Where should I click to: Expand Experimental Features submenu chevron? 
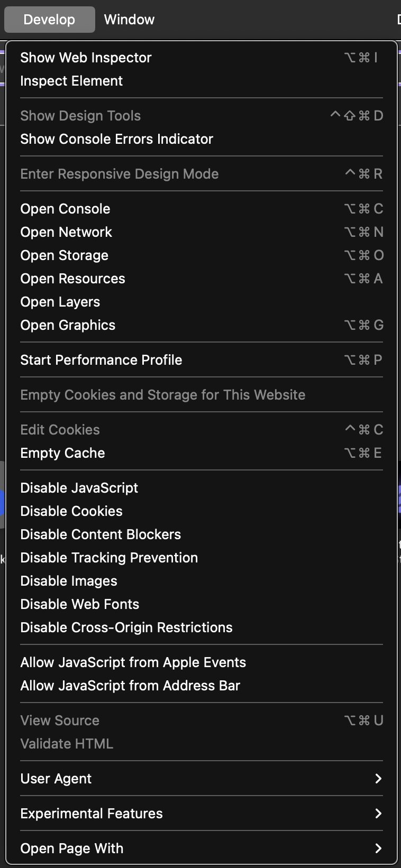378,814
